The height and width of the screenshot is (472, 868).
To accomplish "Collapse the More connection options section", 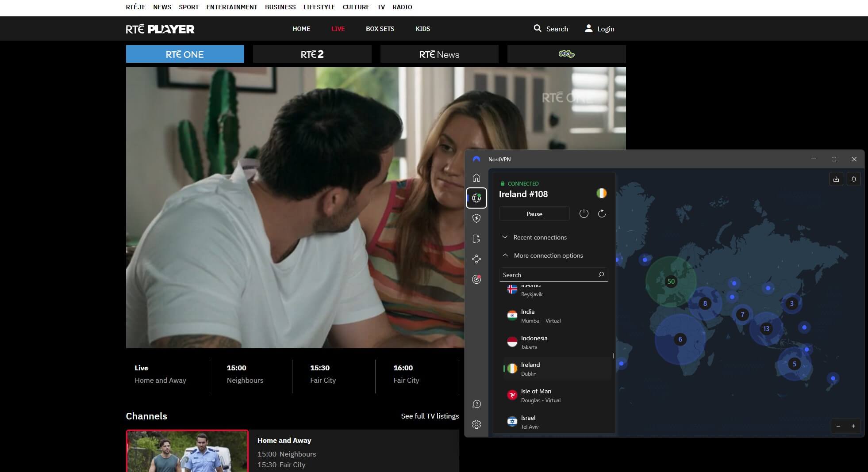I will (x=543, y=255).
